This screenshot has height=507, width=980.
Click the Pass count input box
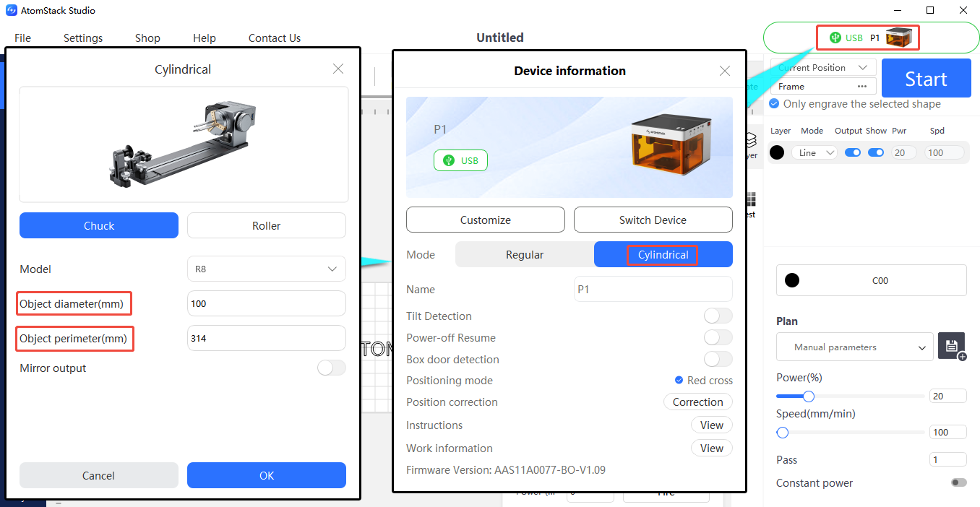point(947,459)
